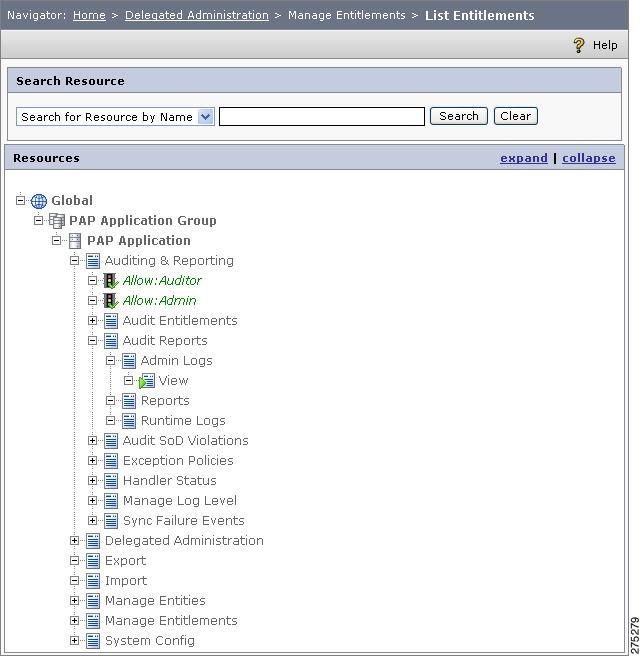
Task: Select the Allow:Auditor entitlement
Action: pyautogui.click(x=162, y=281)
